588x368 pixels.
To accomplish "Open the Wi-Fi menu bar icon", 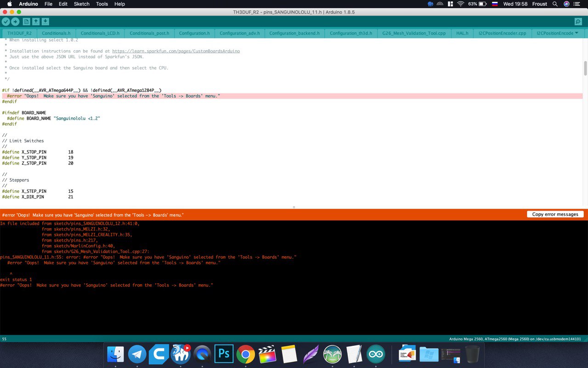I will coord(461,4).
